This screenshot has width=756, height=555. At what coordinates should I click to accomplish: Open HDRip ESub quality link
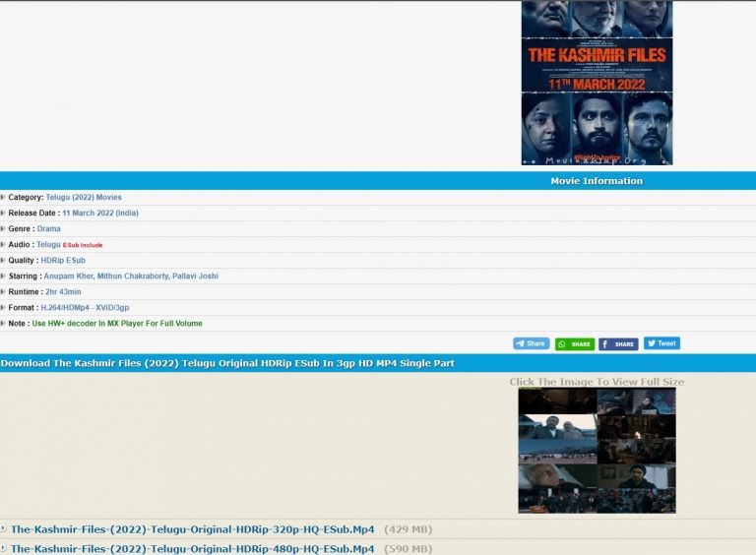pos(63,261)
